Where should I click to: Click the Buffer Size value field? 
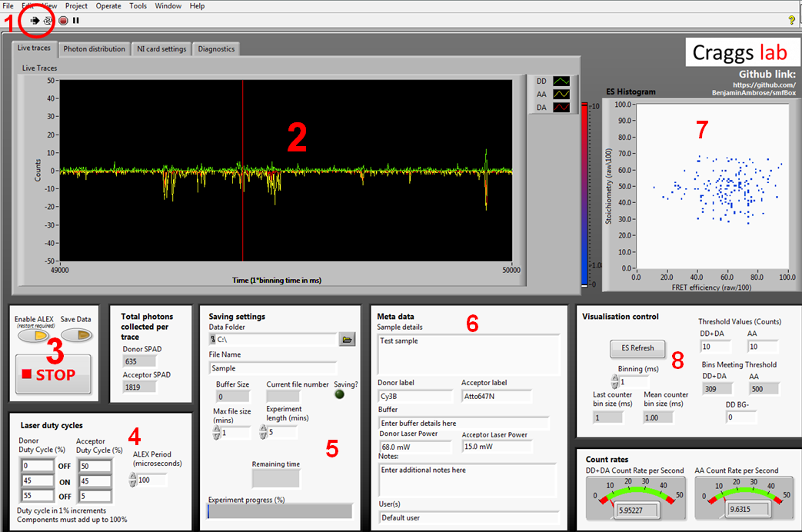point(233,397)
